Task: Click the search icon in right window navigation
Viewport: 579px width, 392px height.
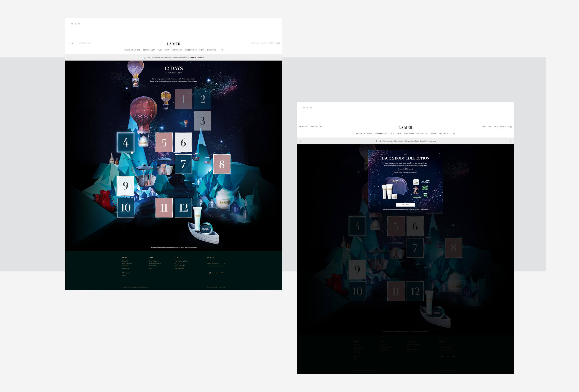Action: pos(454,134)
